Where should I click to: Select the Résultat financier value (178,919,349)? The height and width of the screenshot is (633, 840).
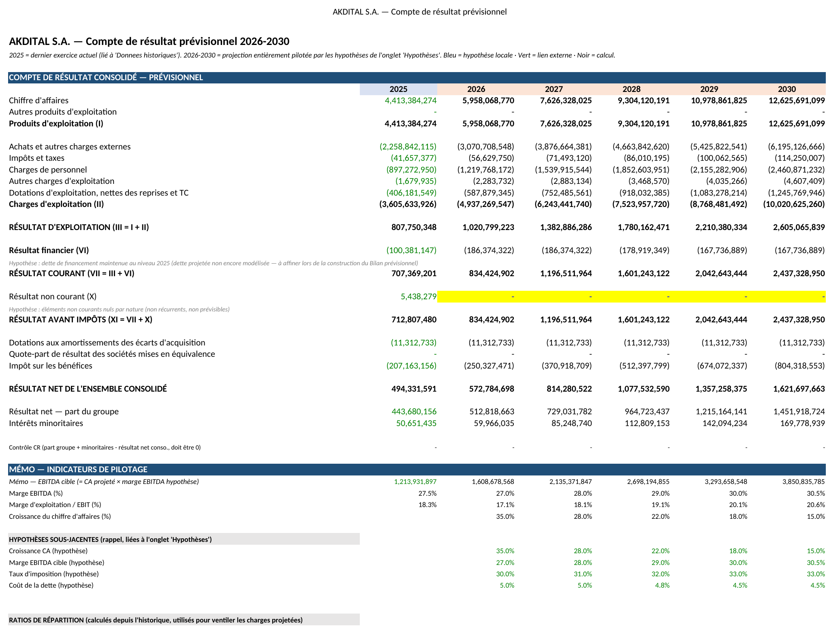pyautogui.click(x=644, y=250)
